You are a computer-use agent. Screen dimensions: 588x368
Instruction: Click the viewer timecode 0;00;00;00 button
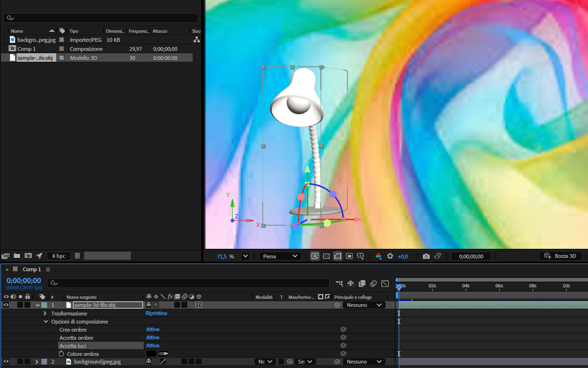click(471, 256)
